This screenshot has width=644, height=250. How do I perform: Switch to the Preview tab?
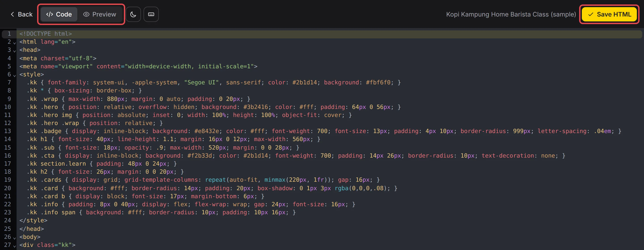point(100,14)
